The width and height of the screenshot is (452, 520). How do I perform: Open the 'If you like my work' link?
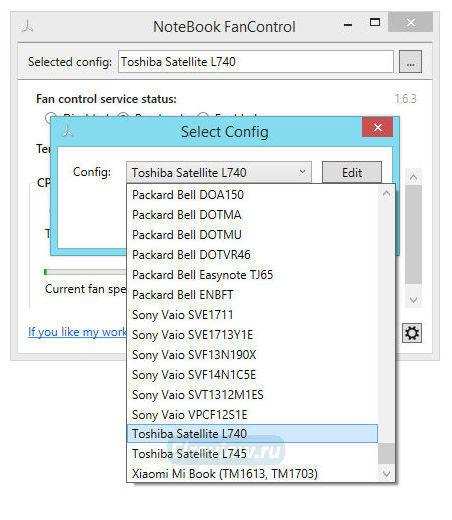pos(77,332)
